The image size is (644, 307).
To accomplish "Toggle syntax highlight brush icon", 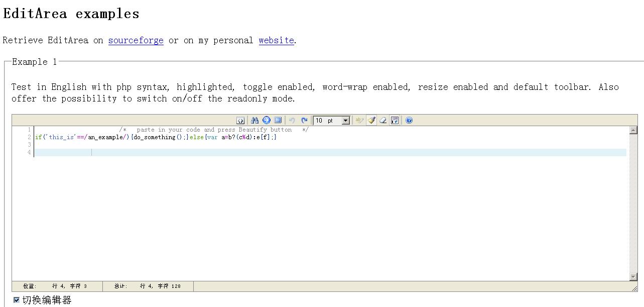I will pyautogui.click(x=371, y=121).
